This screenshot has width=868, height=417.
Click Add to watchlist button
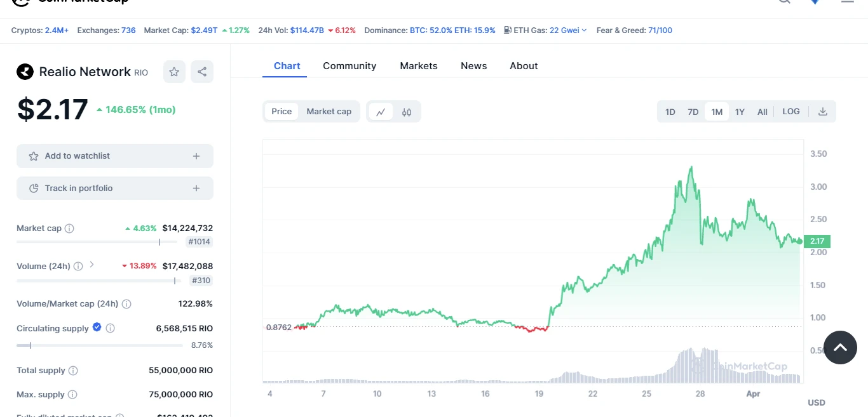click(115, 156)
